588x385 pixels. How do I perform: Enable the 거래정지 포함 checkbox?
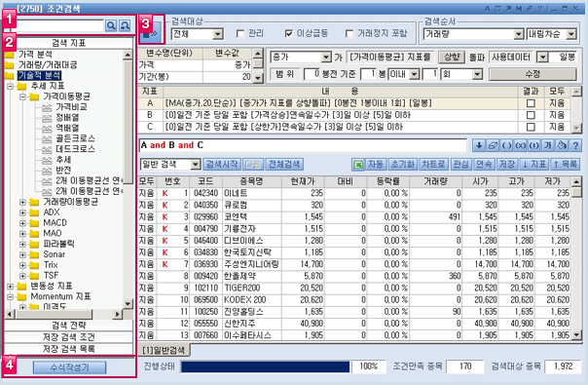tap(349, 34)
